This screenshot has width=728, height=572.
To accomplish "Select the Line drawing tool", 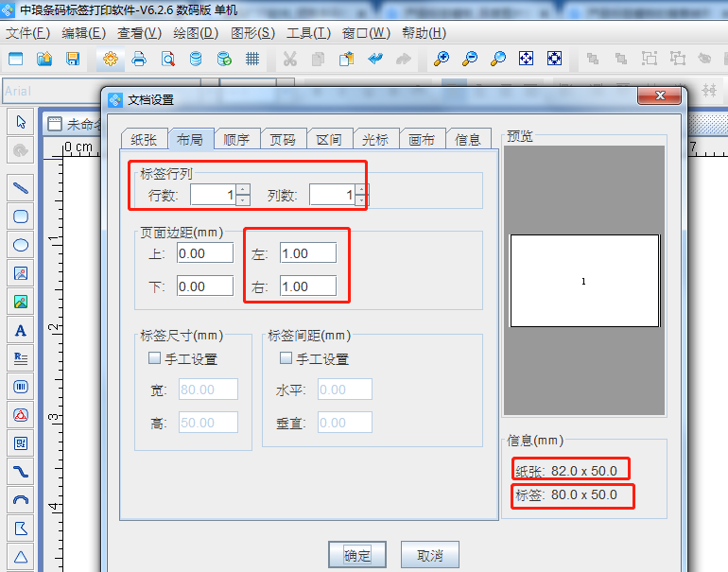I will point(21,187).
